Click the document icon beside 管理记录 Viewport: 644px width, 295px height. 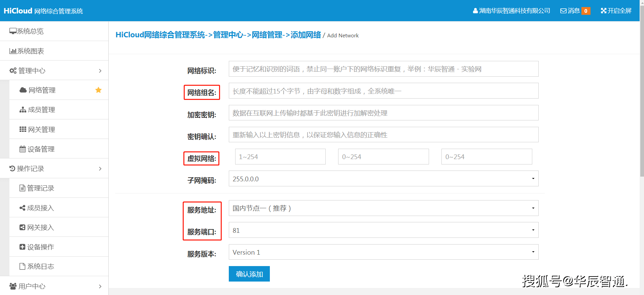[x=23, y=188]
